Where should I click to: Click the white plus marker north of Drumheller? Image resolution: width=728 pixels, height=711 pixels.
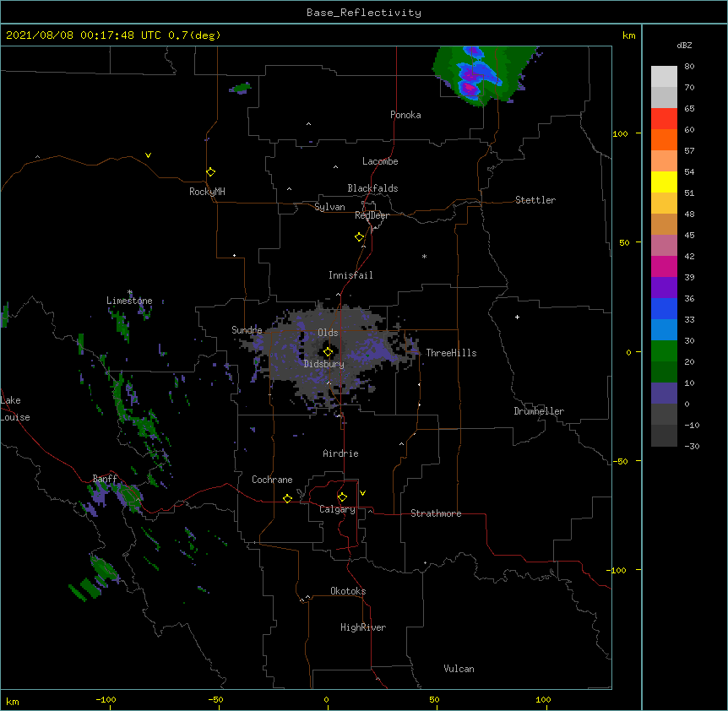[x=517, y=317]
